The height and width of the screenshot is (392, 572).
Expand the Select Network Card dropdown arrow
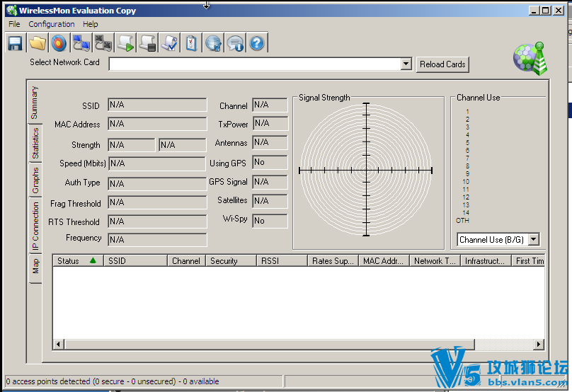click(x=406, y=64)
